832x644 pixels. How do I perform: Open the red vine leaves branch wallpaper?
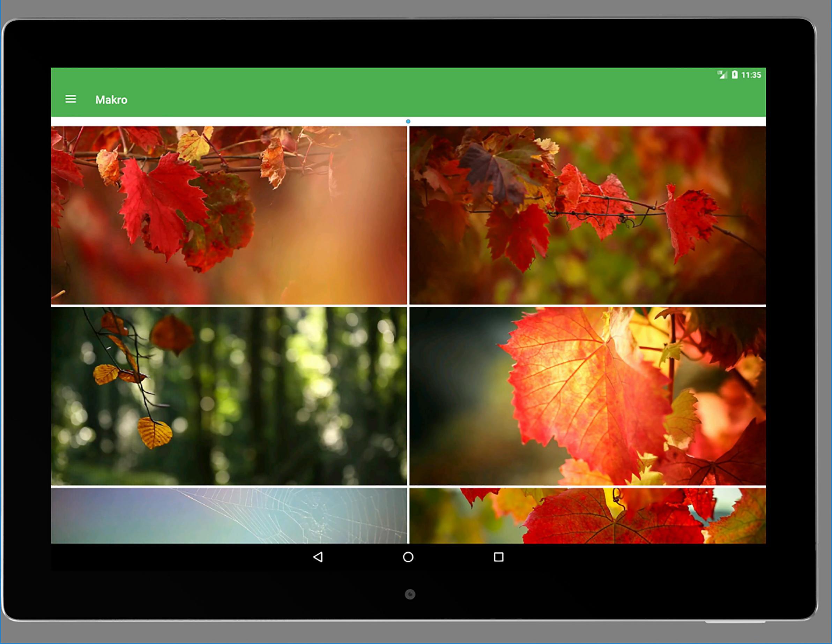(x=229, y=215)
